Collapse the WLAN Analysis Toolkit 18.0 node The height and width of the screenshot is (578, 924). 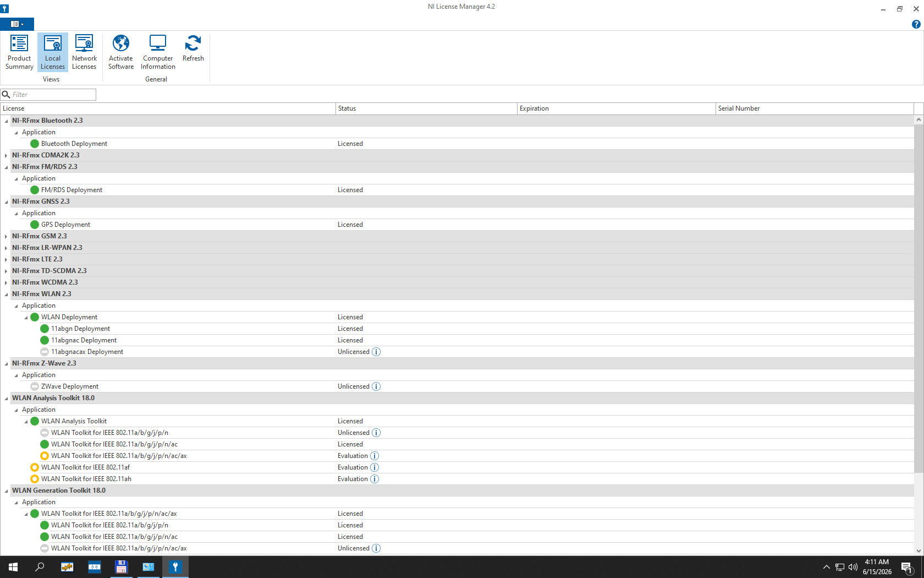pyautogui.click(x=6, y=399)
